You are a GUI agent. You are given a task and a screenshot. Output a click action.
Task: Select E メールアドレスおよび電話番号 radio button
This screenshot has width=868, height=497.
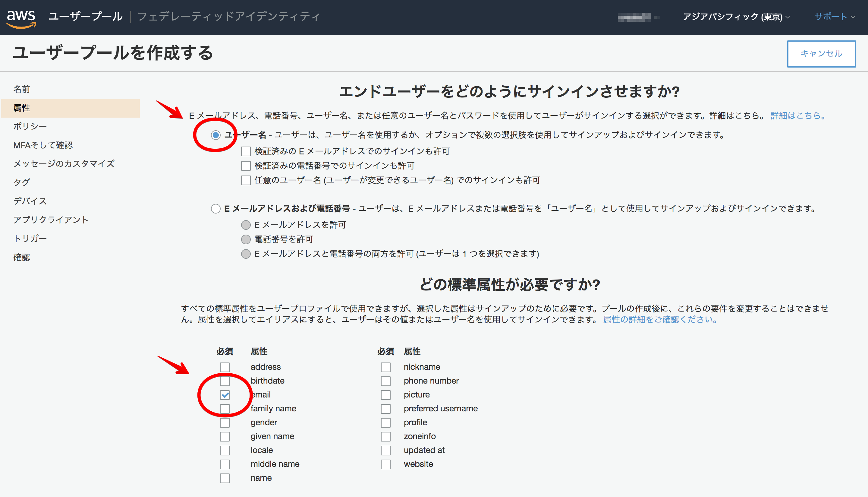pos(215,209)
